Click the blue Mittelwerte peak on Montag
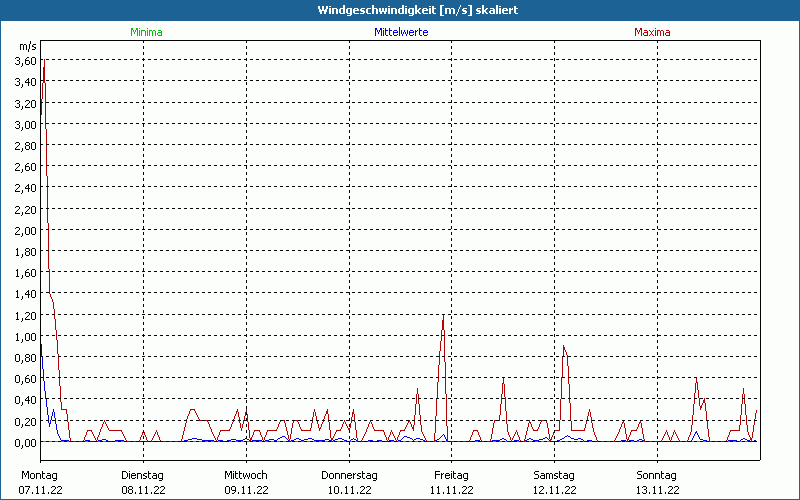Screen dimensions: 800x500 (41, 345)
